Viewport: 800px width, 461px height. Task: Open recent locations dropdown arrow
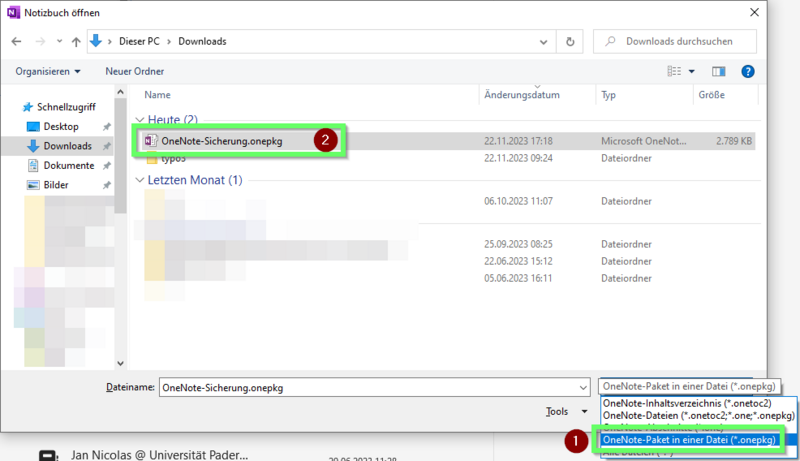point(59,41)
